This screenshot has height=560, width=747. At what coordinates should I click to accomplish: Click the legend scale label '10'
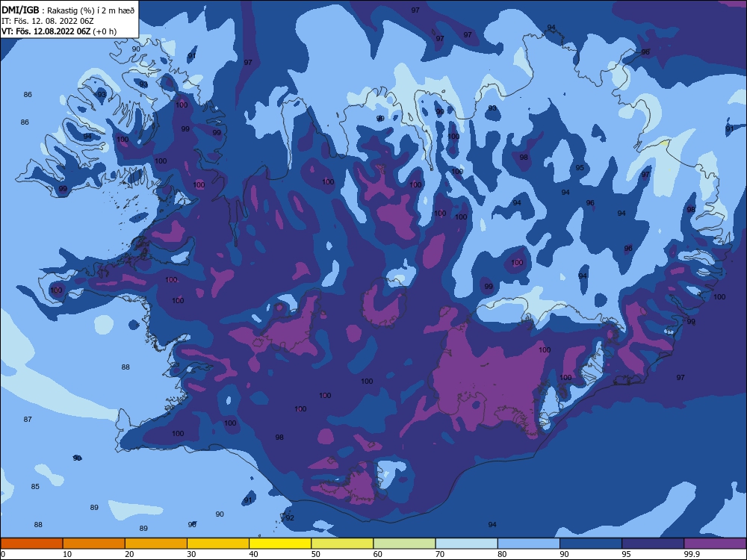click(67, 554)
